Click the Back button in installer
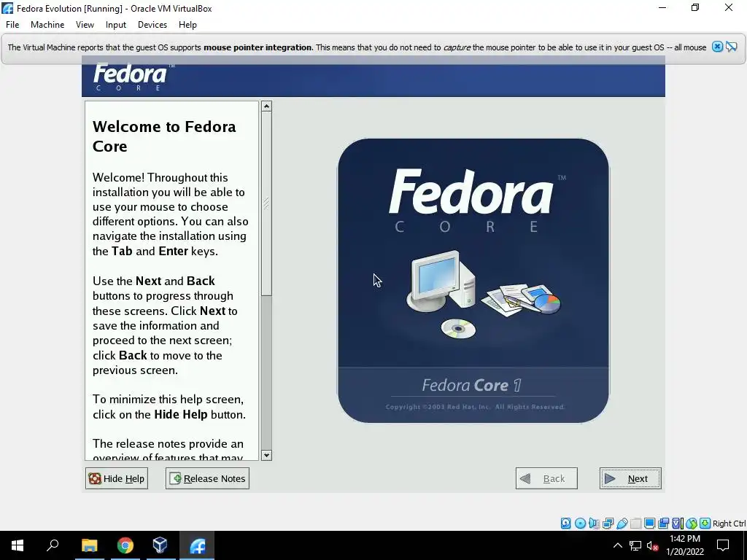 (546, 478)
